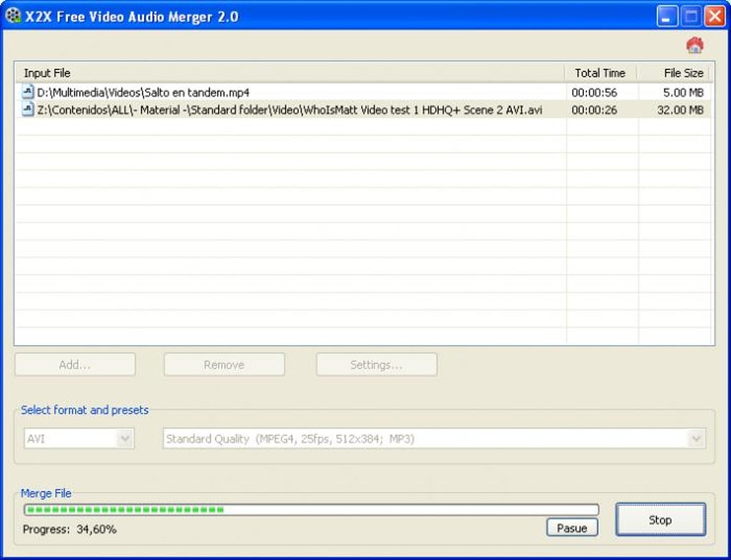Screen dimensions: 731x560
Task: Minimize the X2X Free Video Audio Merger window
Action: coord(667,16)
